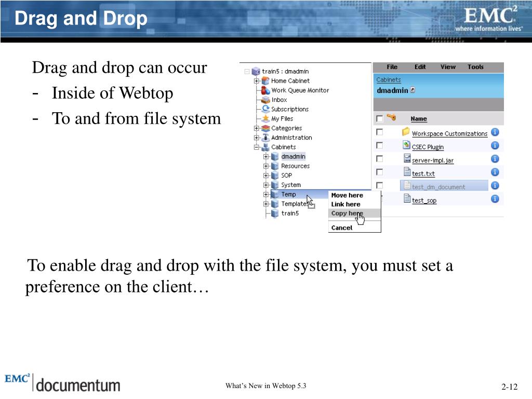Viewport: 532px width, 399px height.
Task: Check the CSEC Plugin checkbox
Action: [x=380, y=145]
